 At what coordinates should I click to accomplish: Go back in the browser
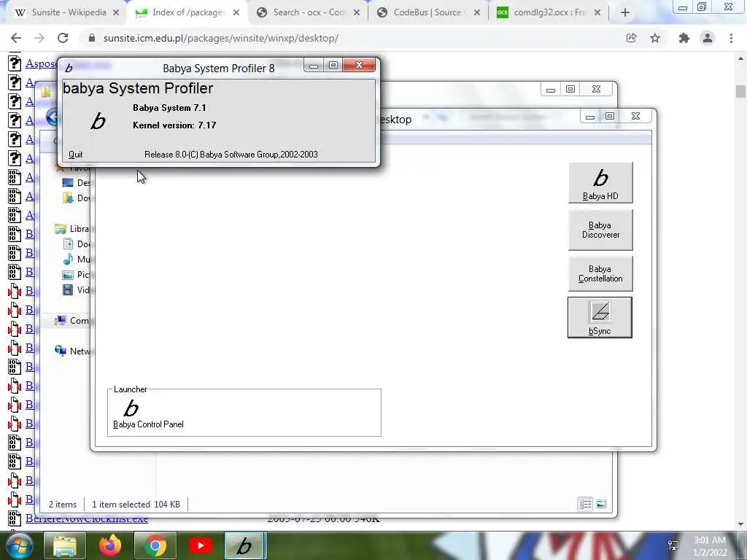[x=16, y=38]
